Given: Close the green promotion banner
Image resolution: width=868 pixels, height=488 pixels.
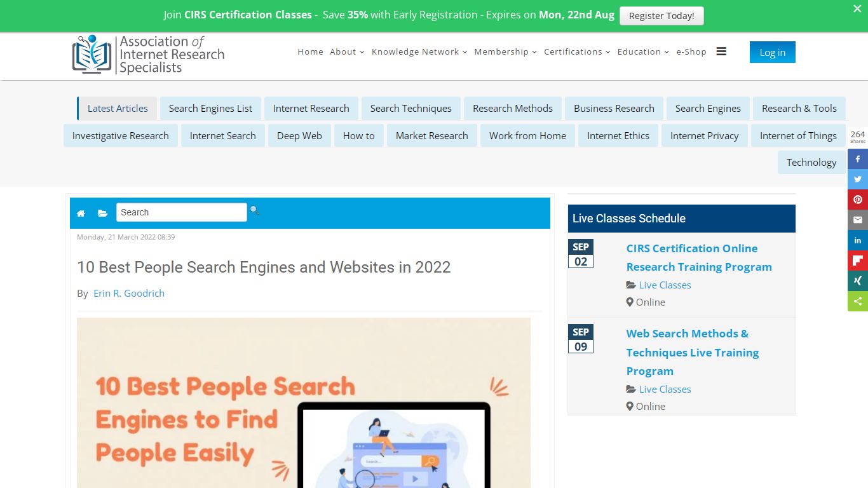Looking at the screenshot, I should tap(857, 9).
